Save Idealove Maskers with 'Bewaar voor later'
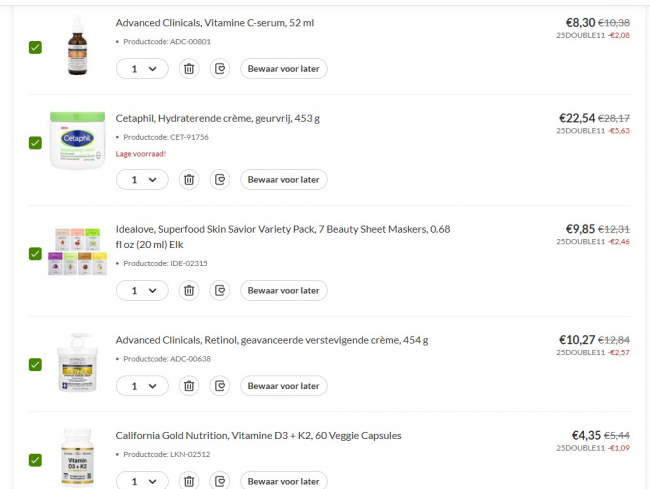The height and width of the screenshot is (489, 650). tap(283, 291)
